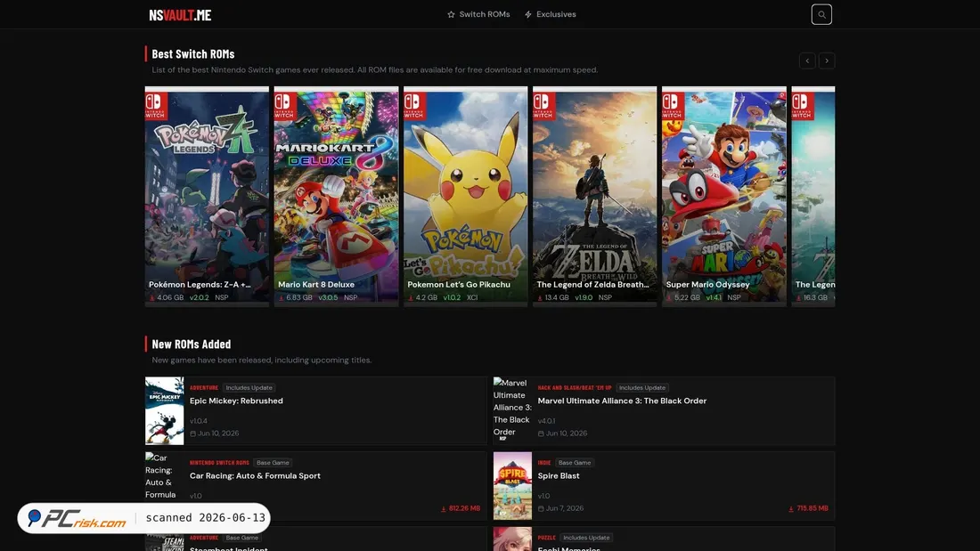Click ADVENTURE tag on Epic Mickey row

pyautogui.click(x=204, y=388)
